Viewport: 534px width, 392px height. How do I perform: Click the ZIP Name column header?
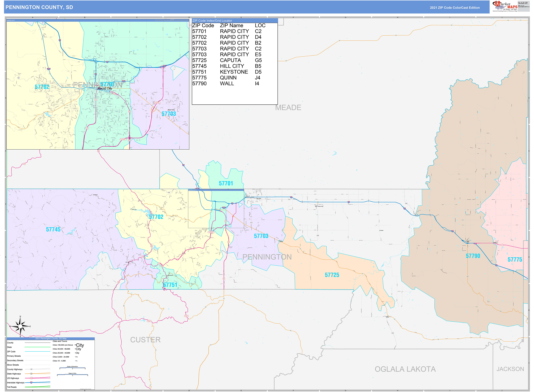231,26
